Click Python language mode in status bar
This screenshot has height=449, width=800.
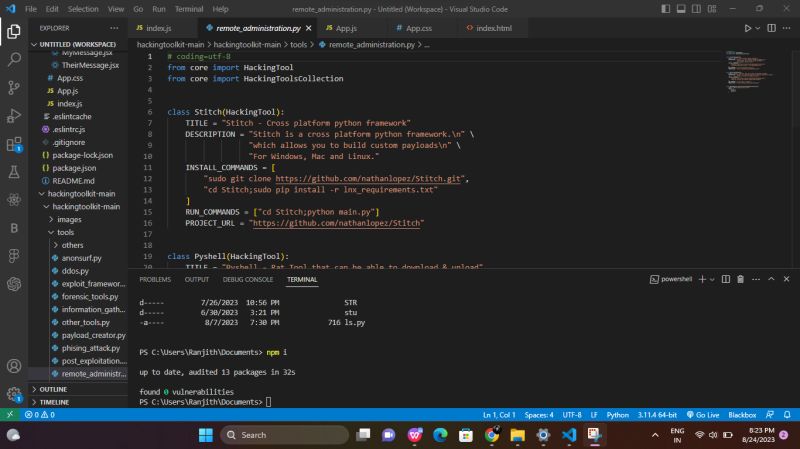pyautogui.click(x=617, y=415)
